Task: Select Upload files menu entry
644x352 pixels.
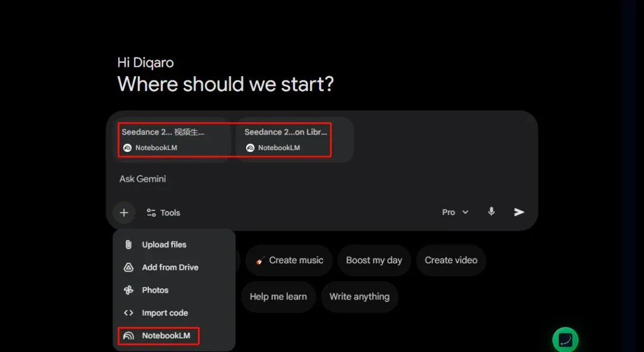Action: tap(174, 245)
